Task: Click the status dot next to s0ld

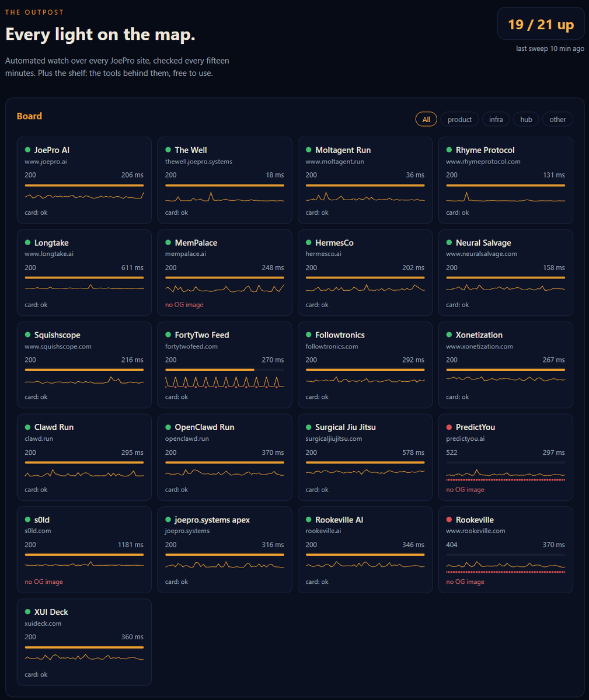Action: pos(27,520)
